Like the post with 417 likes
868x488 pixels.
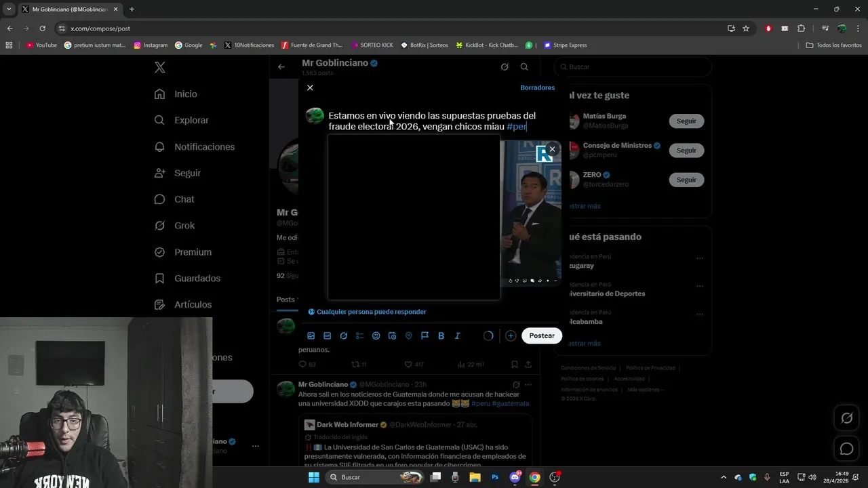414,364
